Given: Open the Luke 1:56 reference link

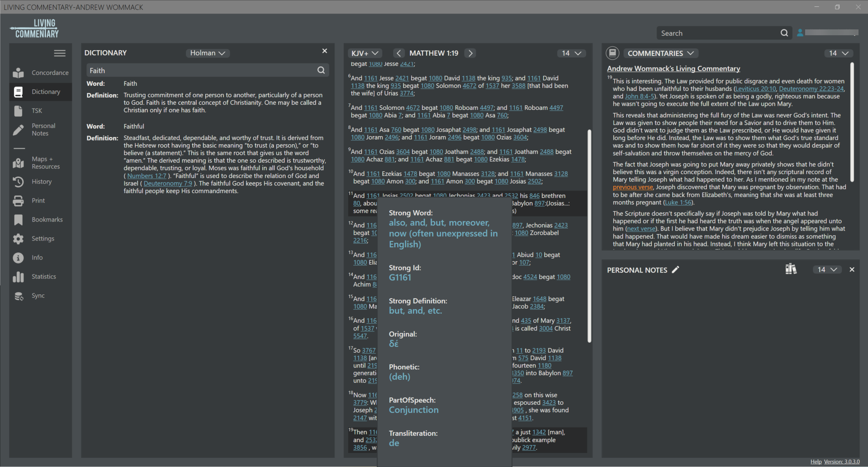Looking at the screenshot, I should [x=678, y=203].
